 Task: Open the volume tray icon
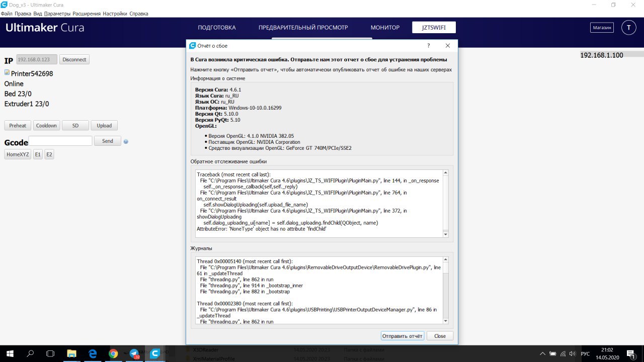coord(573,354)
